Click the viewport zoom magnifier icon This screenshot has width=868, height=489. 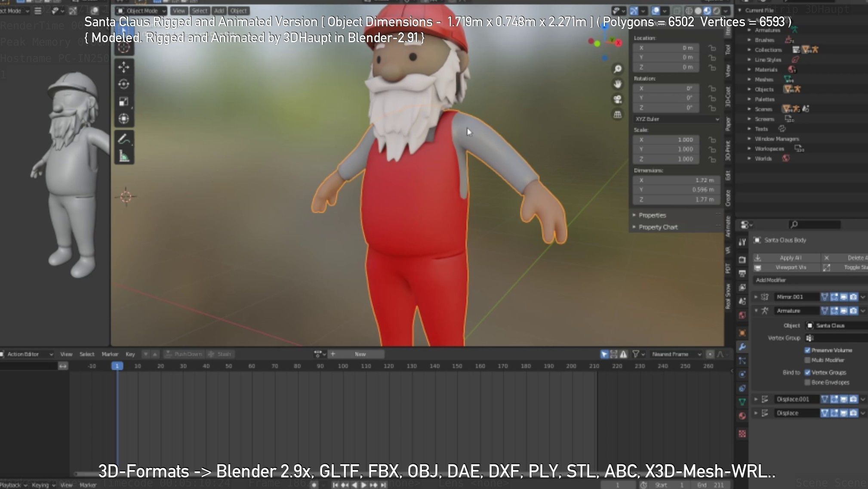coord(618,69)
